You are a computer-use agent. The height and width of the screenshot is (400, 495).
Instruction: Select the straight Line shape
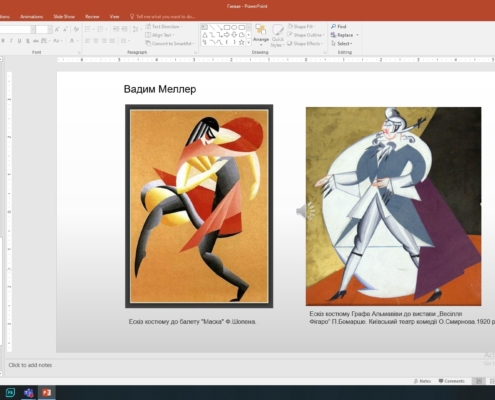[x=212, y=27]
